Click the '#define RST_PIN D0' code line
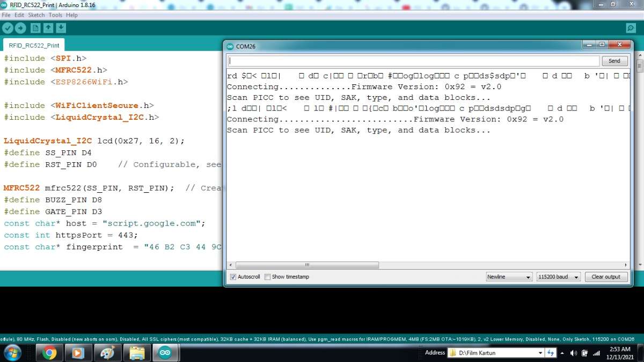 [x=50, y=165]
